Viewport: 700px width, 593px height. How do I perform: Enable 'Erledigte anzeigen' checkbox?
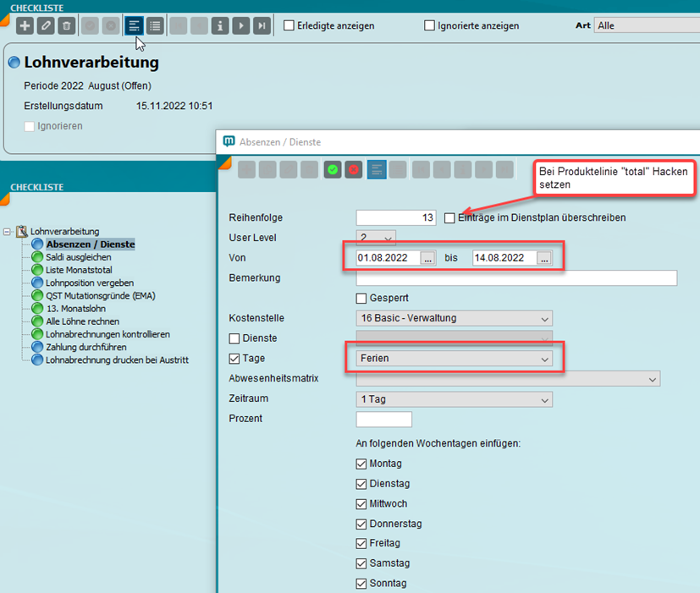(289, 25)
